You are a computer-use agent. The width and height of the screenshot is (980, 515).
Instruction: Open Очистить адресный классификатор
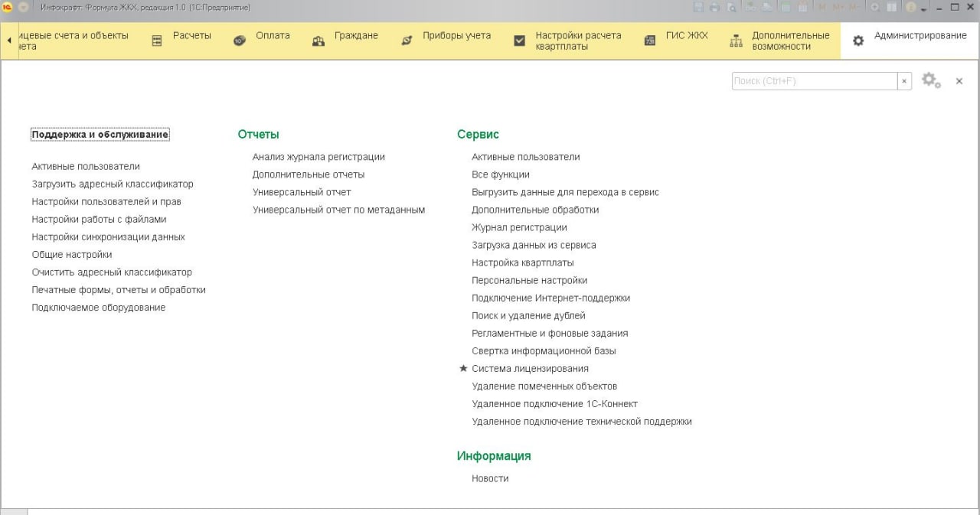(112, 272)
